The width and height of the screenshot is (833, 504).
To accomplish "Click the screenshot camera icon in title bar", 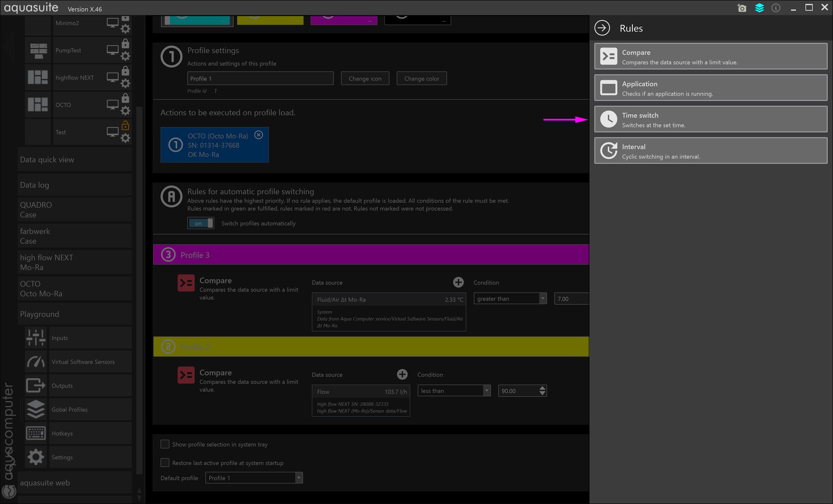I will [742, 8].
